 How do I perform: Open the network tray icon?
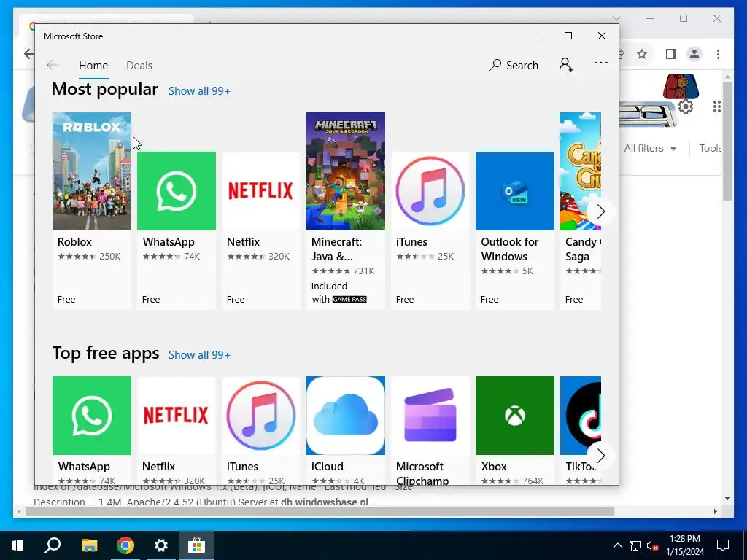[635, 545]
